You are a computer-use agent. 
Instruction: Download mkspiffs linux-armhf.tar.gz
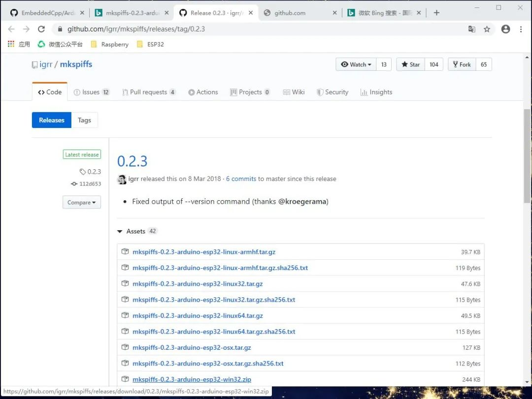click(x=204, y=252)
